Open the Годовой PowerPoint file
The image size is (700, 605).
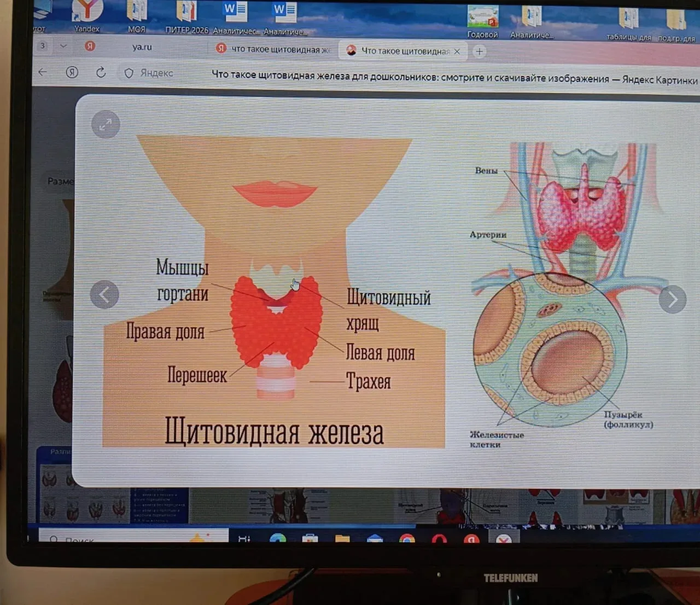point(483,21)
